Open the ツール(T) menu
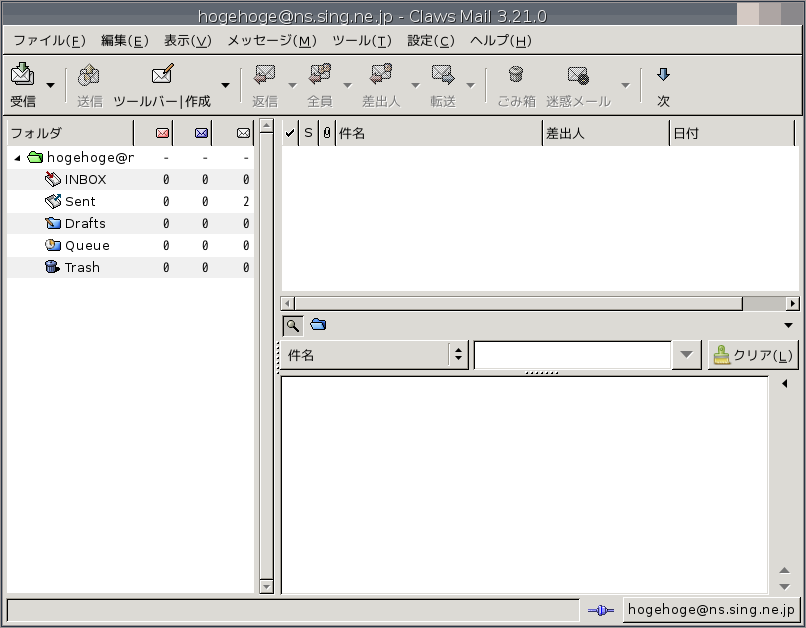The image size is (806, 628). [362, 41]
